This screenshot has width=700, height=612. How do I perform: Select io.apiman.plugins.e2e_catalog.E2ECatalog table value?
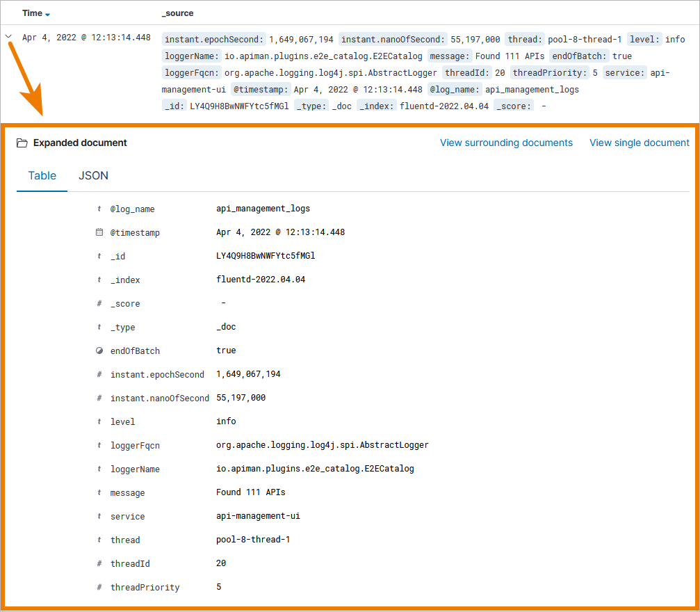[315, 469]
